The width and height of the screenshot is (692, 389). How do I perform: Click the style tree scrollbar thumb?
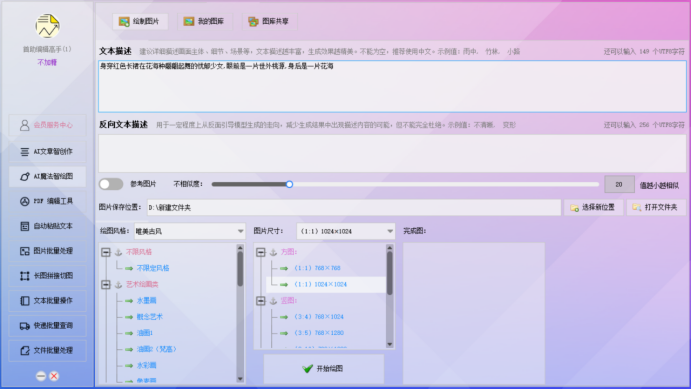pyautogui.click(x=240, y=268)
